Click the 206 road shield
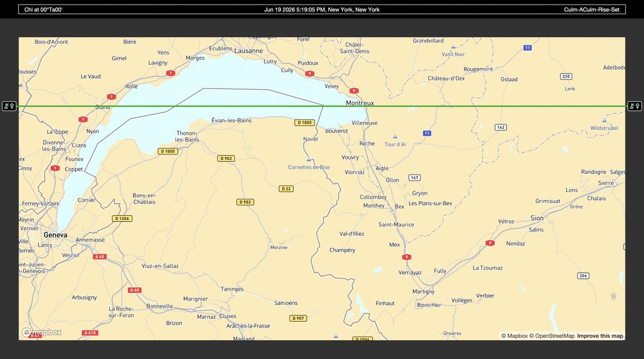 [583, 275]
